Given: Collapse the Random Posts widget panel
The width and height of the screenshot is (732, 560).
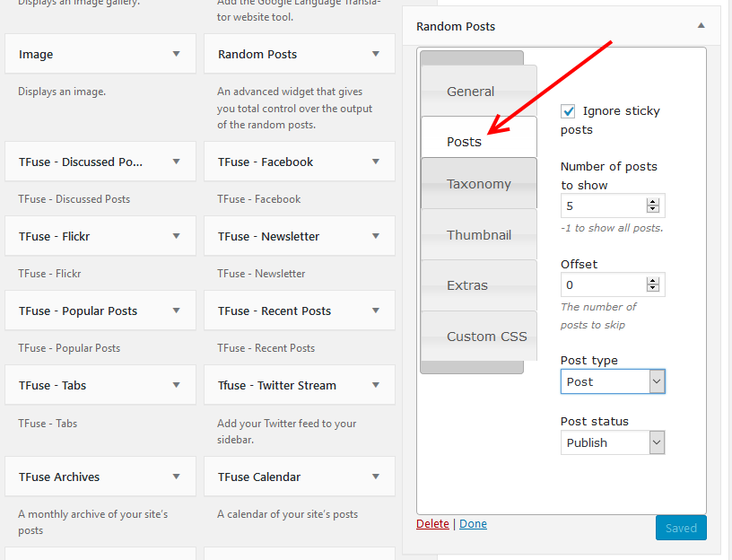Looking at the screenshot, I should pyautogui.click(x=701, y=26).
